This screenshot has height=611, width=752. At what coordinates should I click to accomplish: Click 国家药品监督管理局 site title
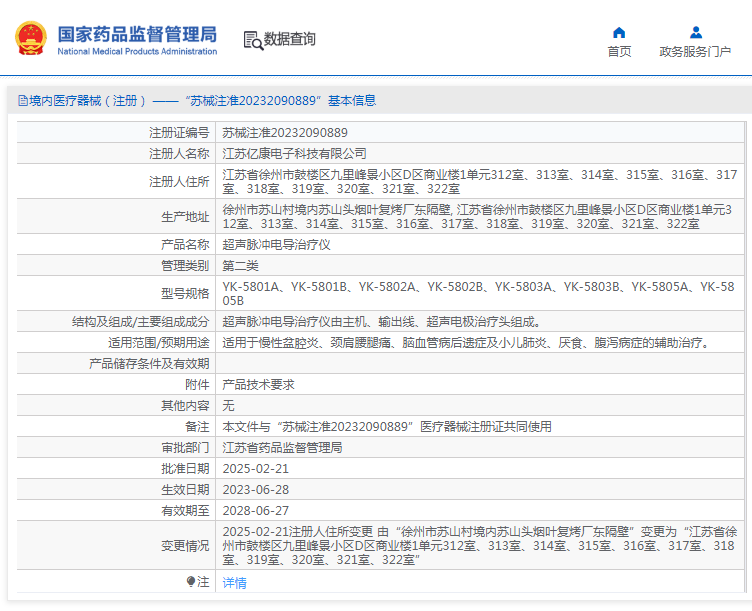(x=137, y=34)
